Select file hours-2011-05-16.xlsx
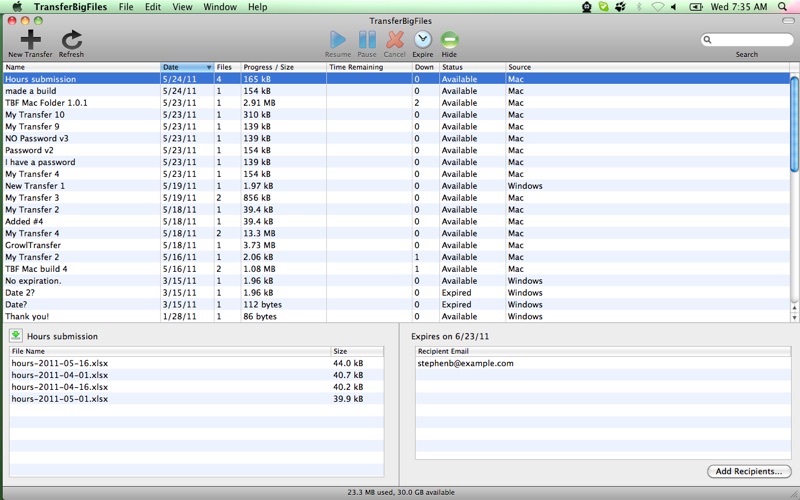Viewport: 800px width, 500px height. pos(196,363)
